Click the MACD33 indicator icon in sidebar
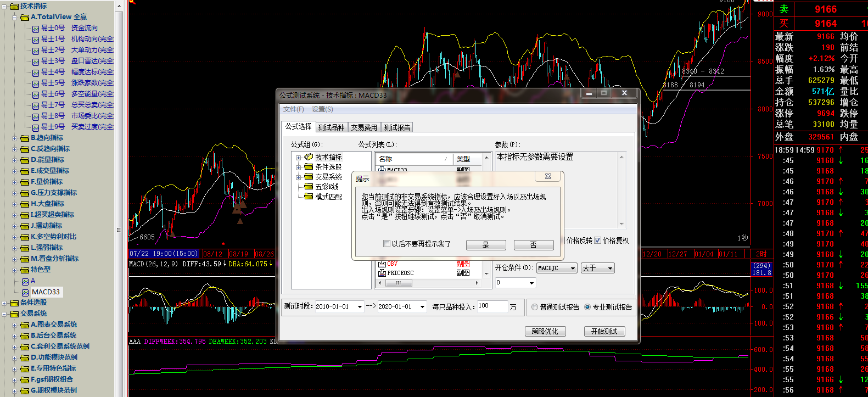 [x=25, y=292]
